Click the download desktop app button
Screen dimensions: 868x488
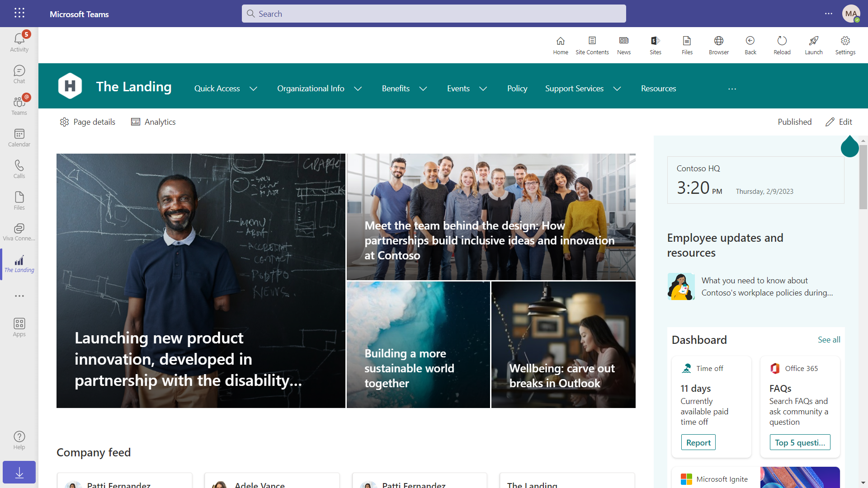(19, 472)
